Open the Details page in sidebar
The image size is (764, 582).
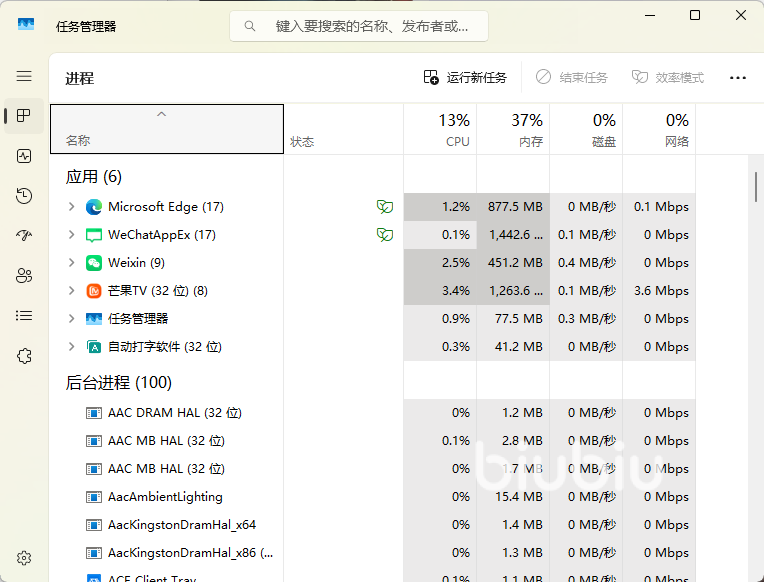tap(24, 316)
